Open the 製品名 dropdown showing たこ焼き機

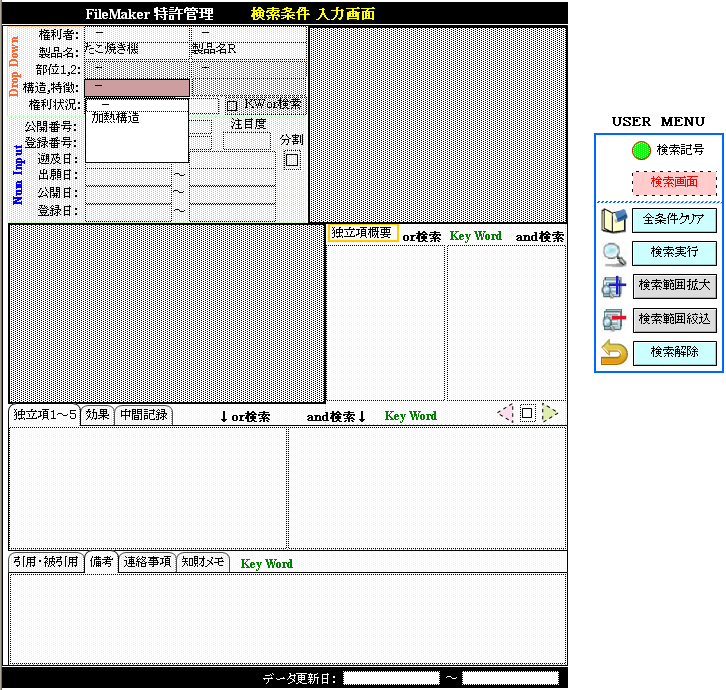(x=137, y=51)
